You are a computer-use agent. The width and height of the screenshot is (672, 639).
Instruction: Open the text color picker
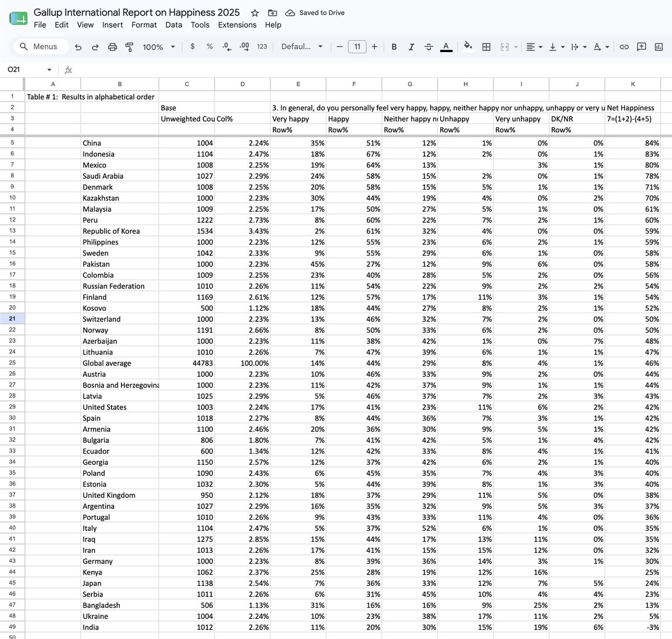(x=446, y=47)
